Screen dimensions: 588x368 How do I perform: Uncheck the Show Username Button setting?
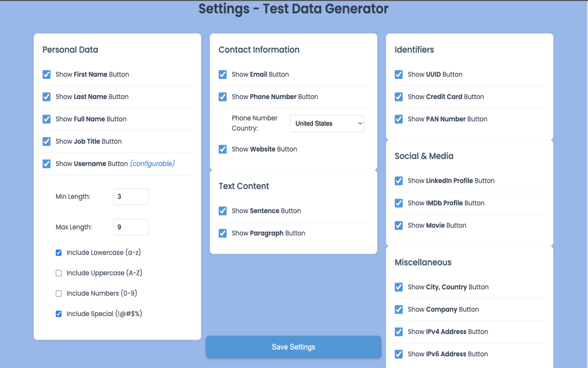click(x=46, y=163)
